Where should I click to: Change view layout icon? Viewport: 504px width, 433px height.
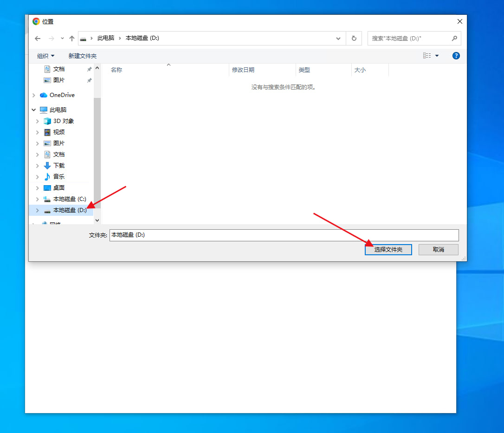click(x=427, y=56)
